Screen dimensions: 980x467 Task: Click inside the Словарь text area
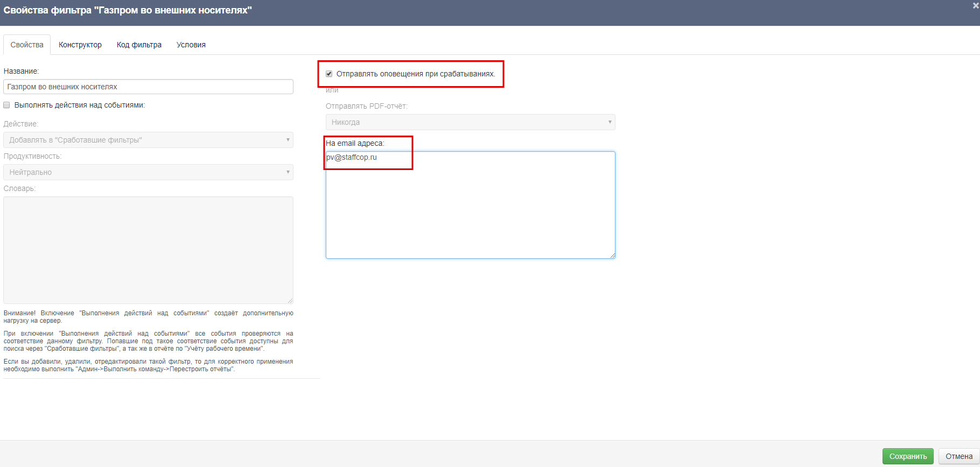pos(148,250)
